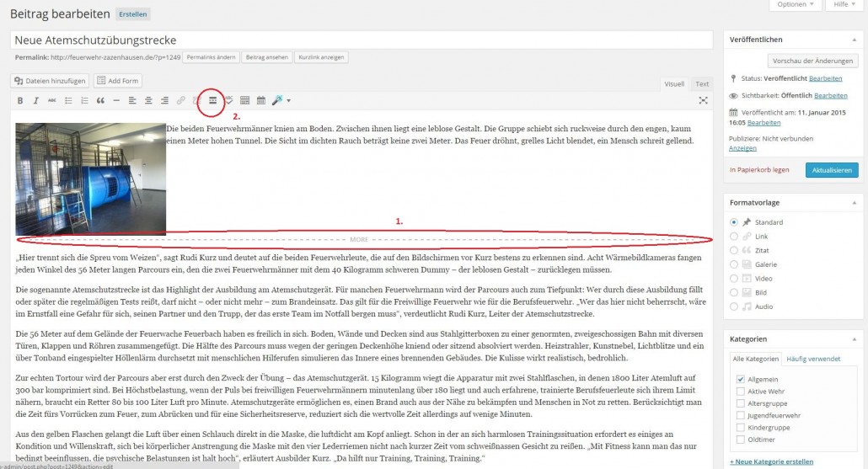Enter distraction-free fullscreen writing mode
868x469 pixels.
(x=703, y=100)
